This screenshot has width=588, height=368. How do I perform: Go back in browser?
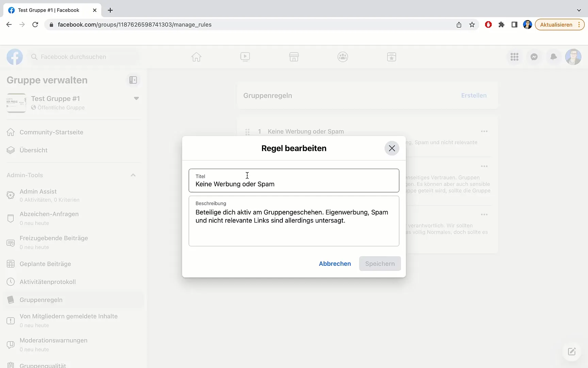click(x=9, y=25)
